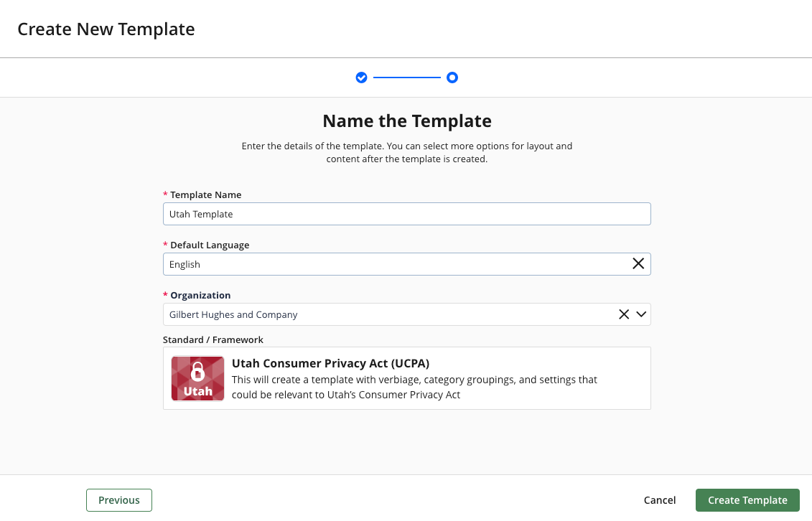Screen dimensions: 812x521
Task: Focus the Template Name input field
Action: tap(406, 214)
